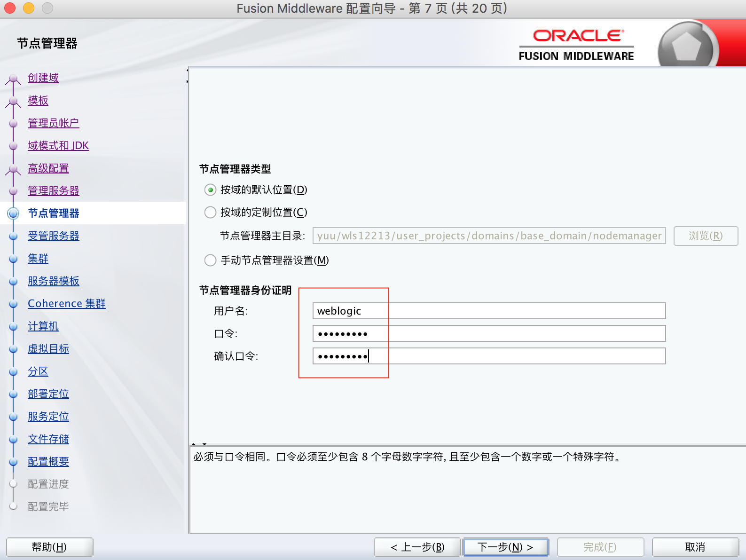Select 手动节点管理器设置(M) radio button
The height and width of the screenshot is (560, 746).
coord(210,260)
